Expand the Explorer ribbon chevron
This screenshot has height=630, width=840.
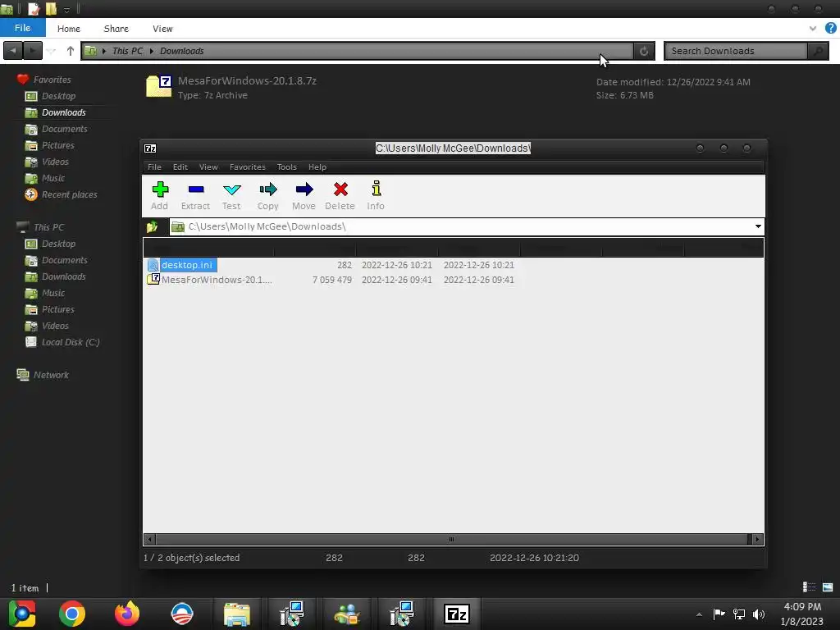pyautogui.click(x=813, y=29)
